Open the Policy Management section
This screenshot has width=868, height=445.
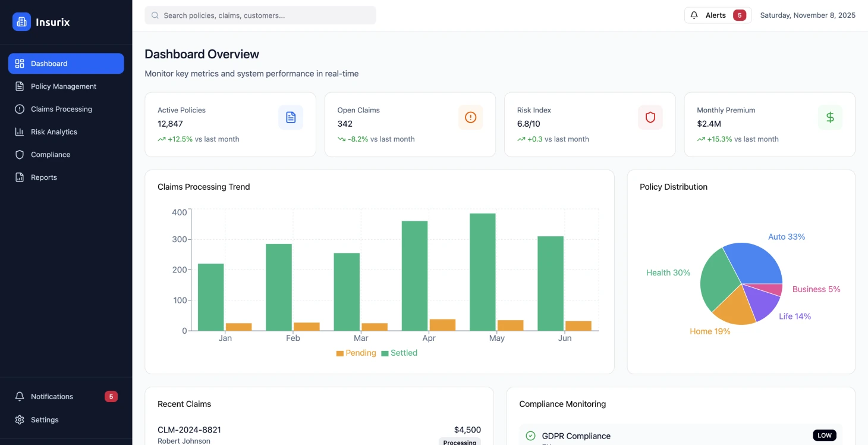(63, 86)
